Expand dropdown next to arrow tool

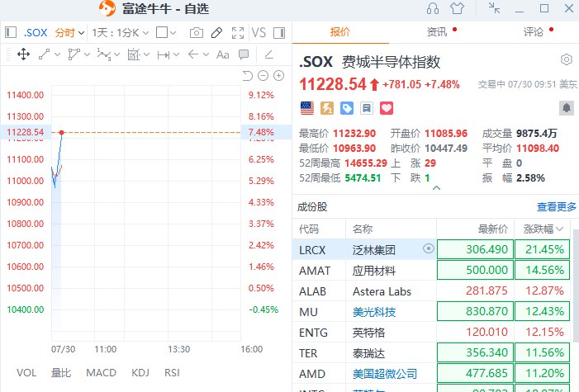pyautogui.click(x=206, y=54)
